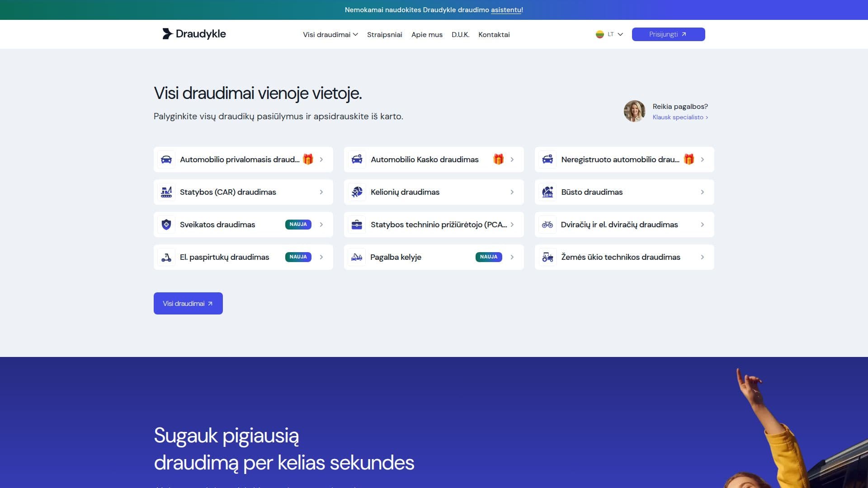
Task: Click the Neregistruoto automobilio draudimas icon
Action: tap(547, 160)
